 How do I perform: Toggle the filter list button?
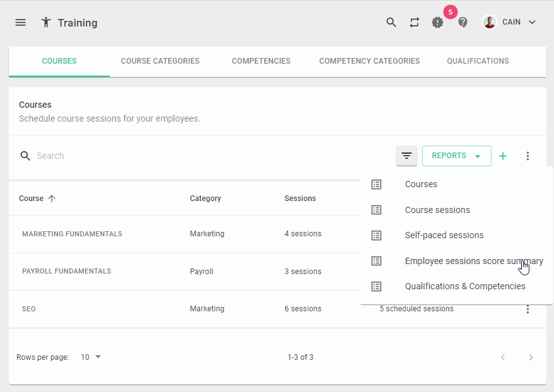coord(407,156)
